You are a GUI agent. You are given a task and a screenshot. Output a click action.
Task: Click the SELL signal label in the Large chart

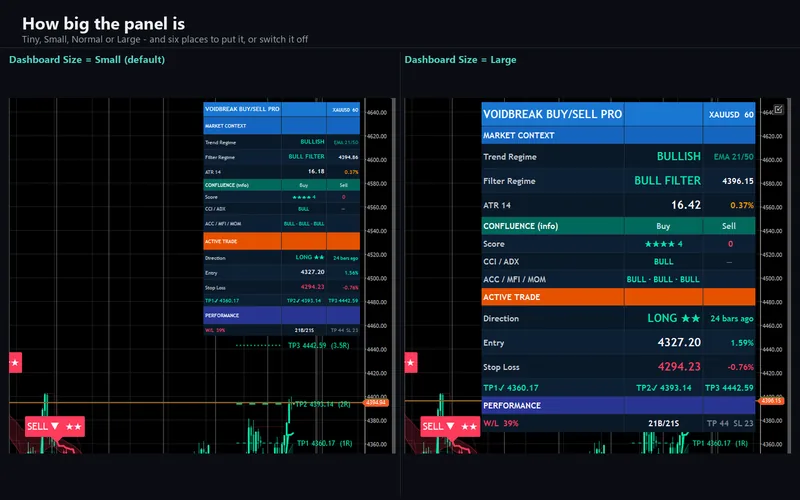point(451,427)
